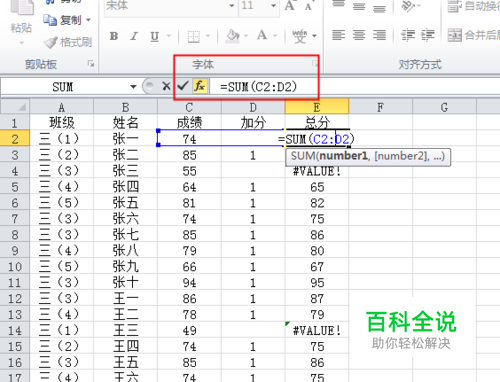Align text right
500x382 pixels.
click(379, 35)
